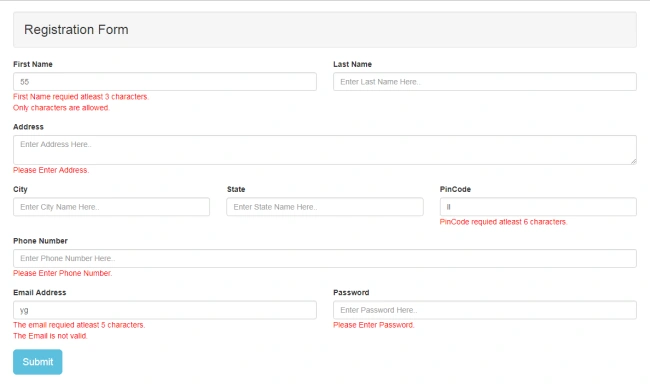Click the PinCode input field

538,207
